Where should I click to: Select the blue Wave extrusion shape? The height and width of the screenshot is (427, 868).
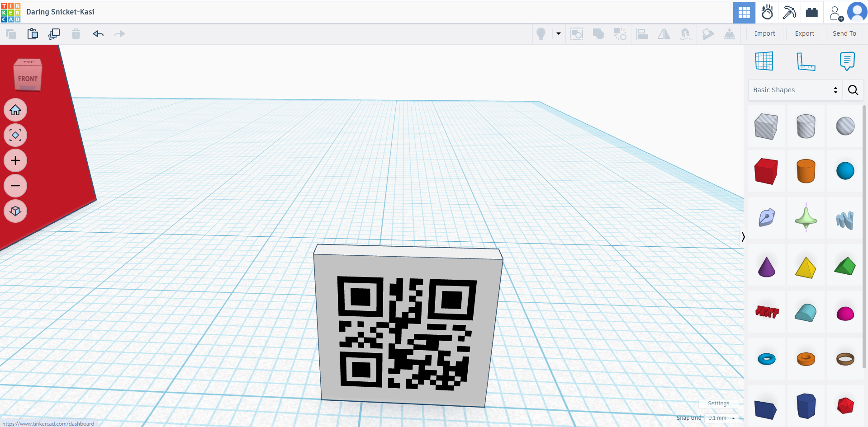[x=845, y=220]
